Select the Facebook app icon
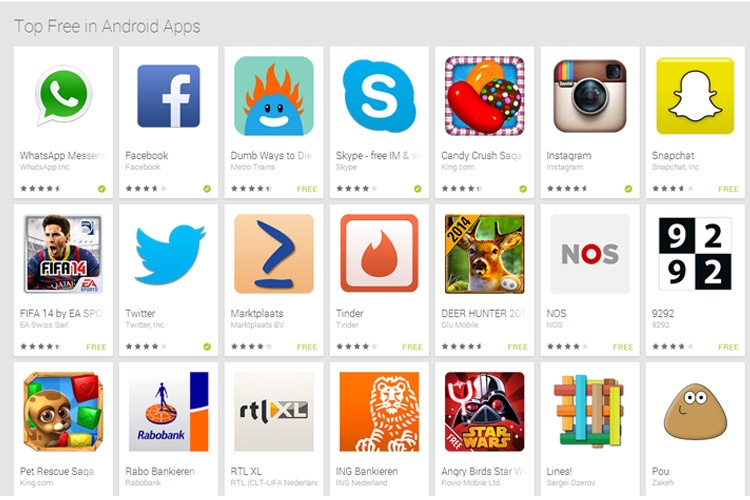This screenshot has width=750, height=500. (168, 96)
